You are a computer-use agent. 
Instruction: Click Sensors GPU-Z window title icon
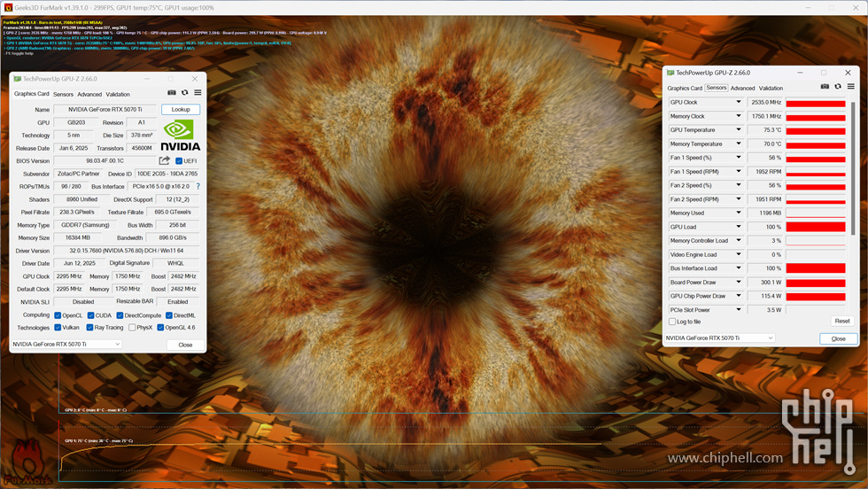[x=670, y=73]
